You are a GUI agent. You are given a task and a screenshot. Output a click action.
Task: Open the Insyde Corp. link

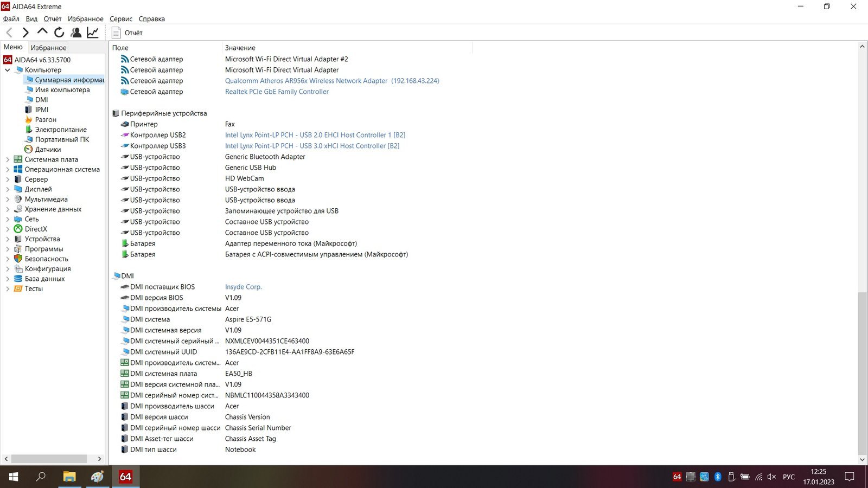pyautogui.click(x=243, y=287)
